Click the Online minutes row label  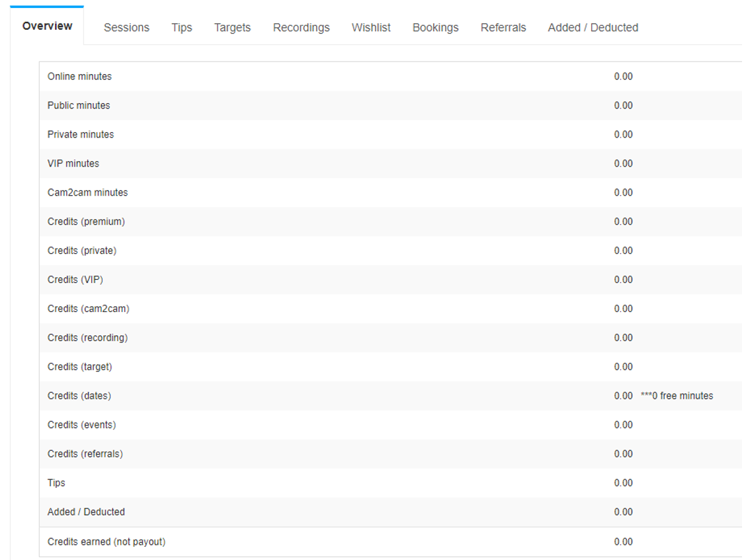point(79,77)
